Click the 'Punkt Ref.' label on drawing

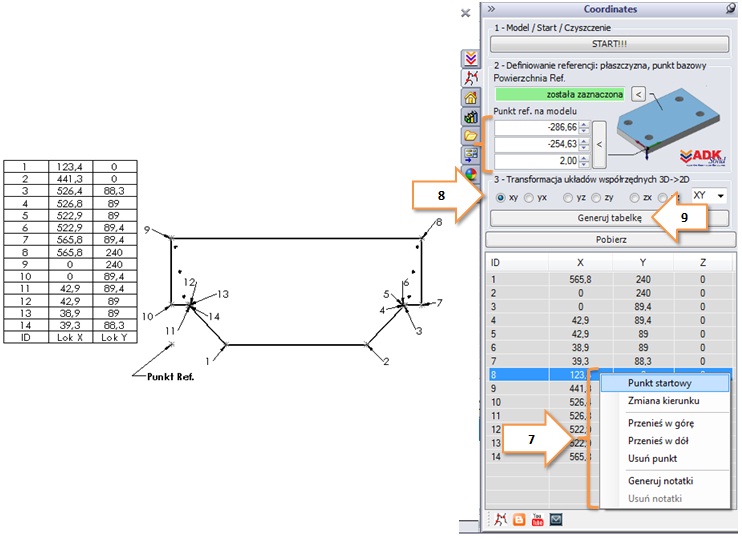point(170,377)
